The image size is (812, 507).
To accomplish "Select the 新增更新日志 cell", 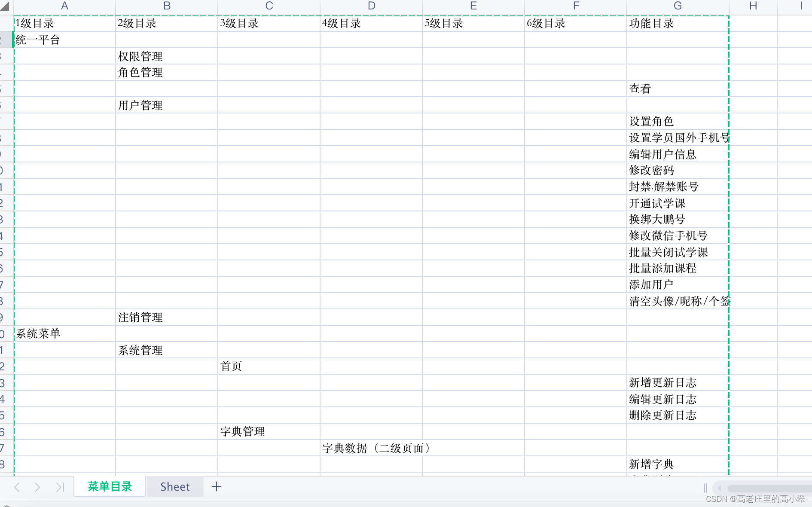I will click(678, 383).
